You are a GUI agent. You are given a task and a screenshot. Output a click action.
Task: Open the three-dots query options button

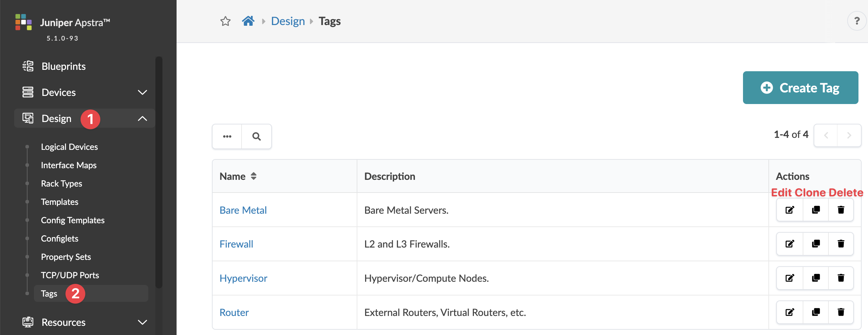tap(227, 136)
